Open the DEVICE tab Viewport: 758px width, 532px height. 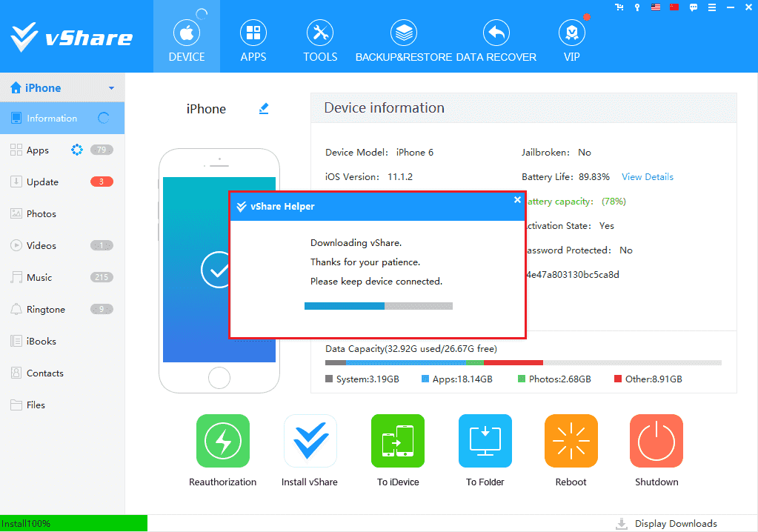187,37
